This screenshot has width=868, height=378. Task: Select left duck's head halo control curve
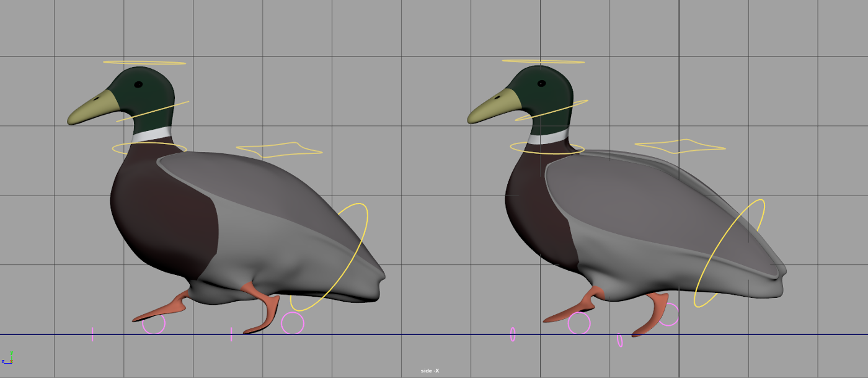[144, 63]
